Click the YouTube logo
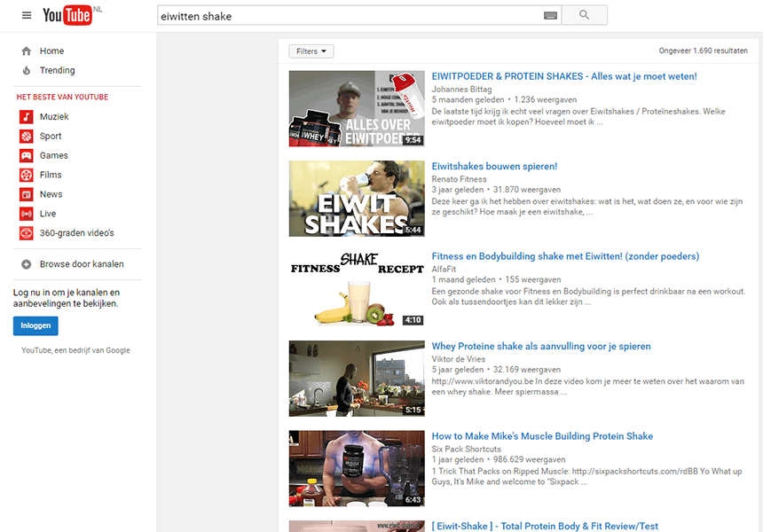The height and width of the screenshot is (532, 763). tap(67, 15)
